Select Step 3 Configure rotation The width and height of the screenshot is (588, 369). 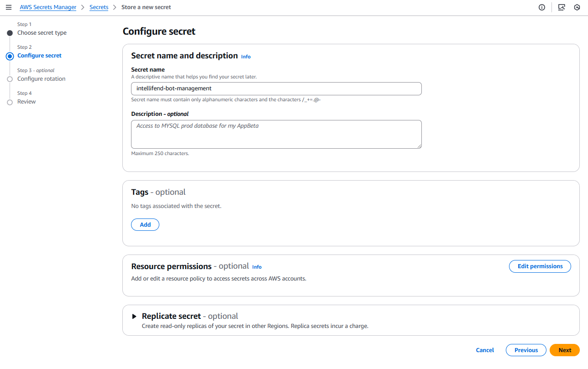pyautogui.click(x=42, y=78)
